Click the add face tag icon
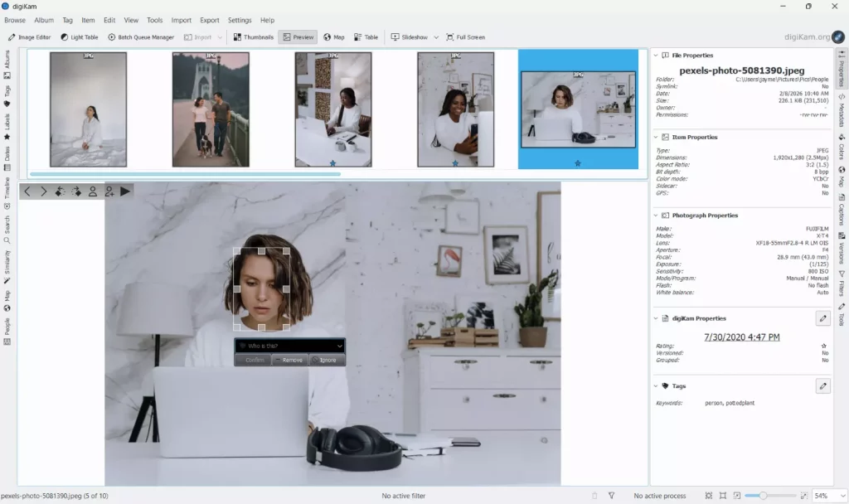 (x=109, y=191)
